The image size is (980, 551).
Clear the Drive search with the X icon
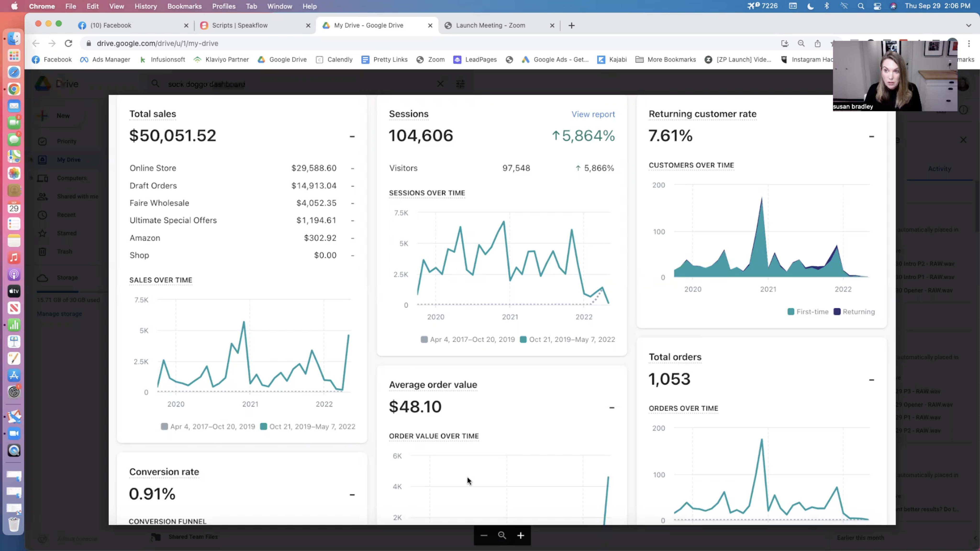click(x=440, y=84)
